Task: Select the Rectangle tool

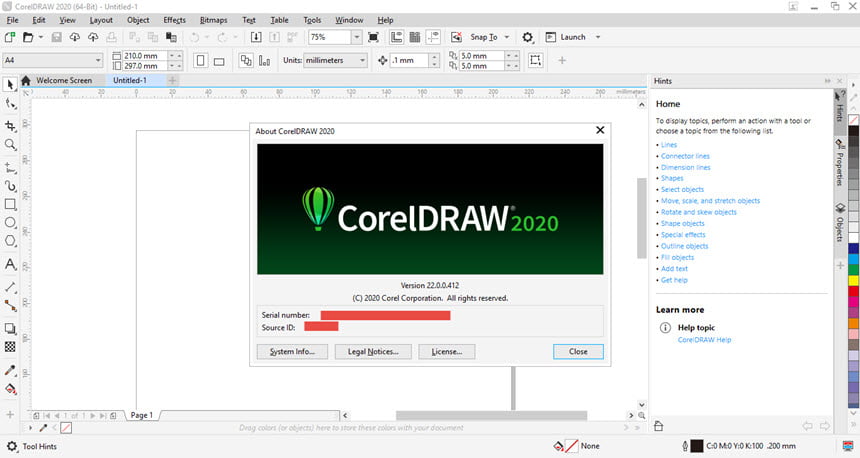Action: coord(10,205)
